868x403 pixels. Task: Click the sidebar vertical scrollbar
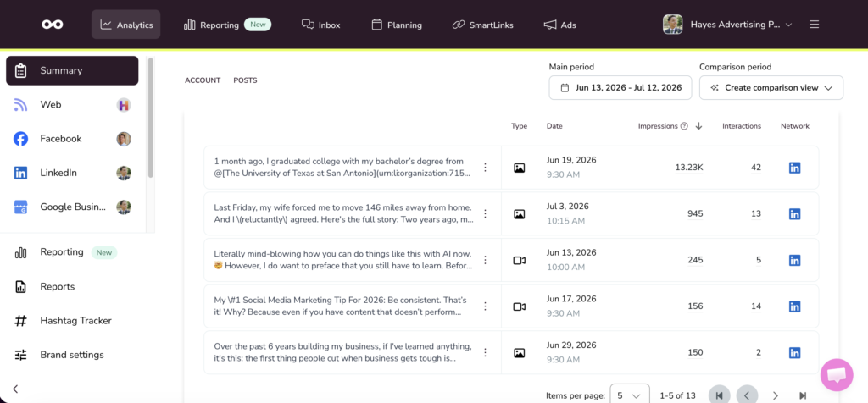[151, 117]
